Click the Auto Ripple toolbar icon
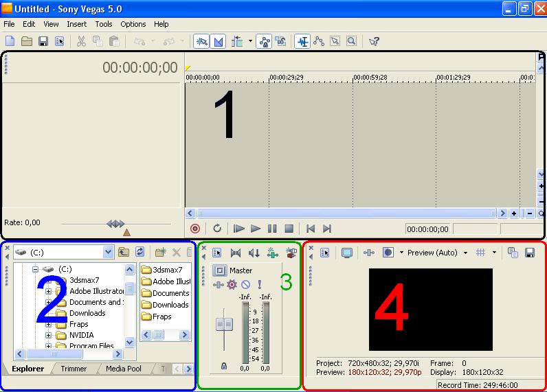547x392 pixels. pos(237,42)
